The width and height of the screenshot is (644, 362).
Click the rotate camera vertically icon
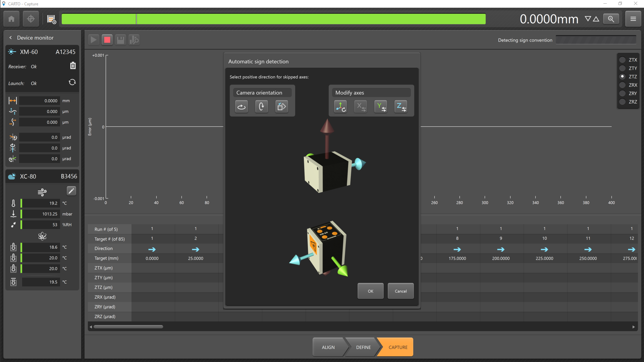tap(261, 107)
